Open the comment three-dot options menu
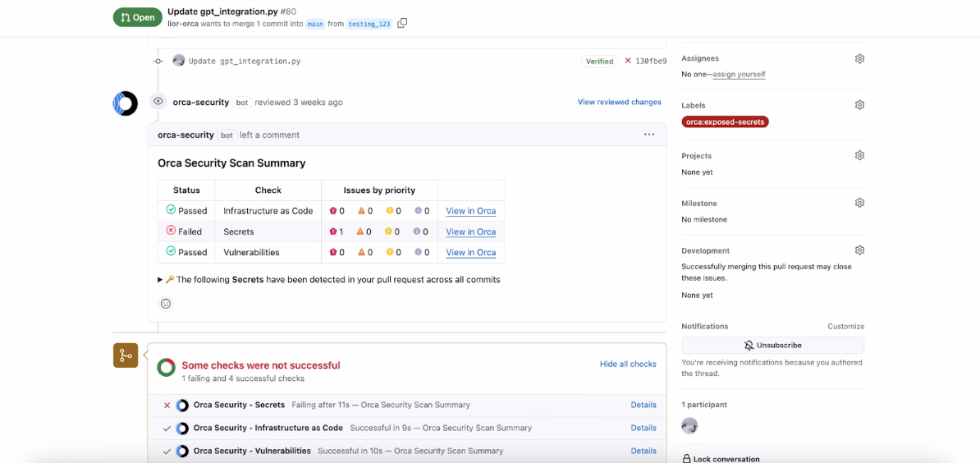Image resolution: width=980 pixels, height=463 pixels. tap(649, 135)
